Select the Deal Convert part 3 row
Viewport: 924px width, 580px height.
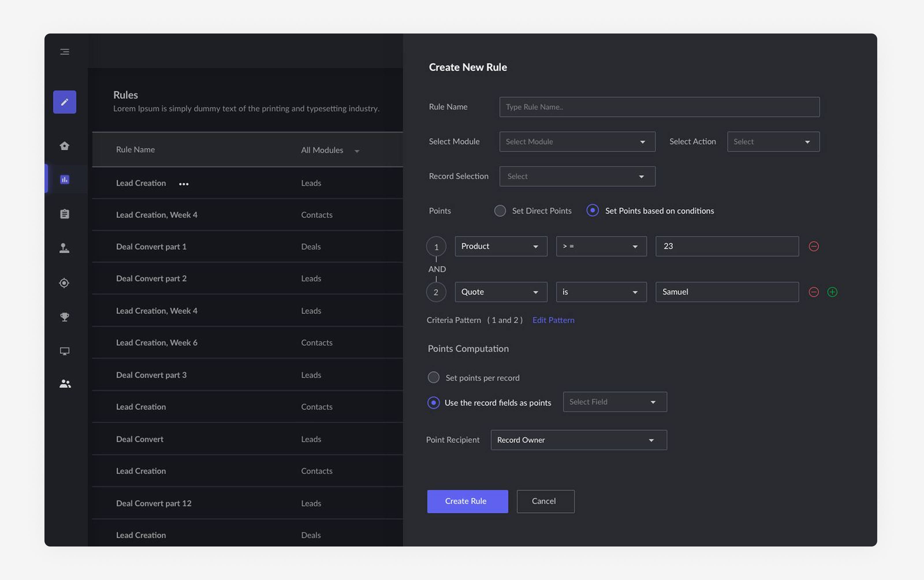(x=247, y=375)
